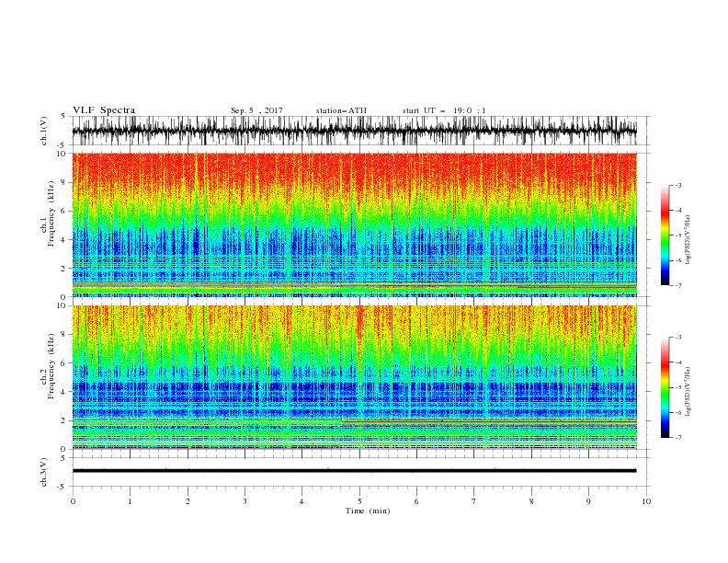This screenshot has height=563, width=728.
Task: Click the upper PSD color bar
Action: click(665, 235)
